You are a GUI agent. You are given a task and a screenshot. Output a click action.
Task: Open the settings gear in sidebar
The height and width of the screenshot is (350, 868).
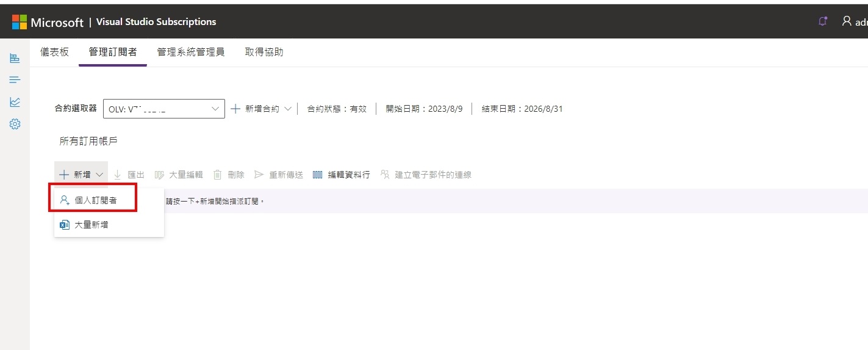(15, 124)
